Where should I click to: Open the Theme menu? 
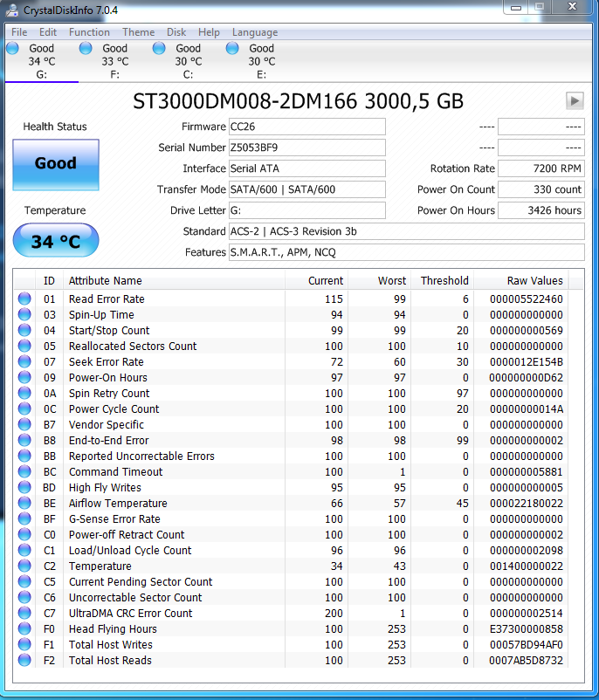point(138,32)
